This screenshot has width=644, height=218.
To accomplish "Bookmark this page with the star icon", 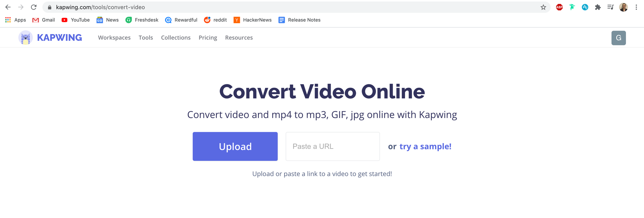I will 543,7.
